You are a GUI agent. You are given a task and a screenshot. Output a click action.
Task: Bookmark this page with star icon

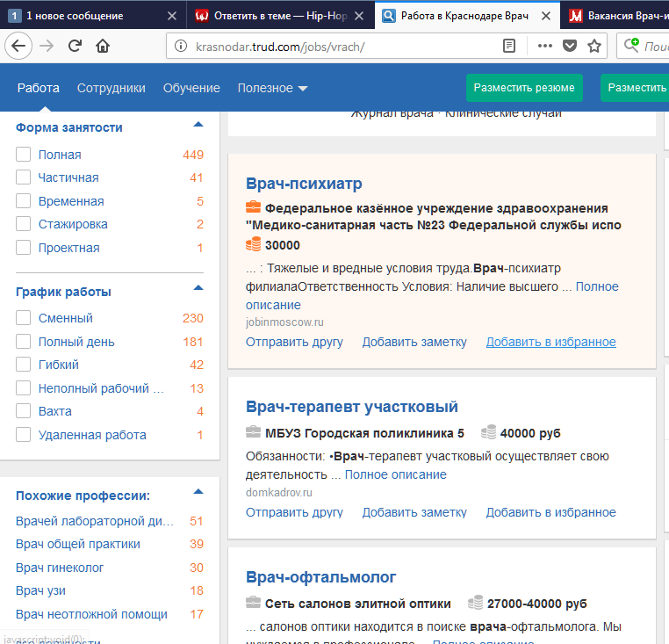click(594, 46)
